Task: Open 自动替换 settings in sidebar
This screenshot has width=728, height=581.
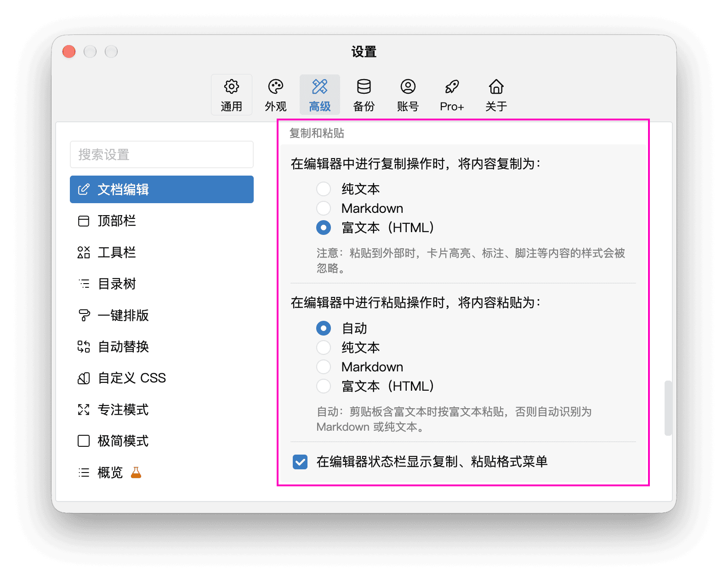Action: tap(162, 347)
